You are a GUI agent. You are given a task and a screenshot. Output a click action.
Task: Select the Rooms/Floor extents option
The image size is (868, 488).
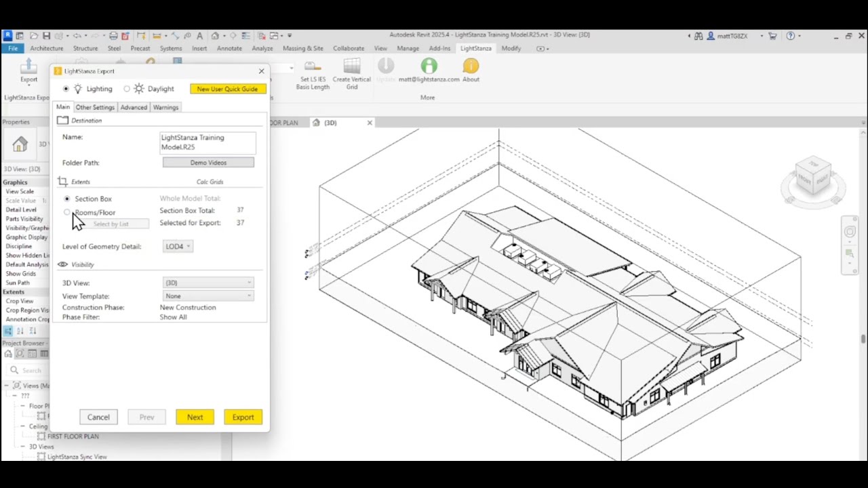tap(67, 212)
